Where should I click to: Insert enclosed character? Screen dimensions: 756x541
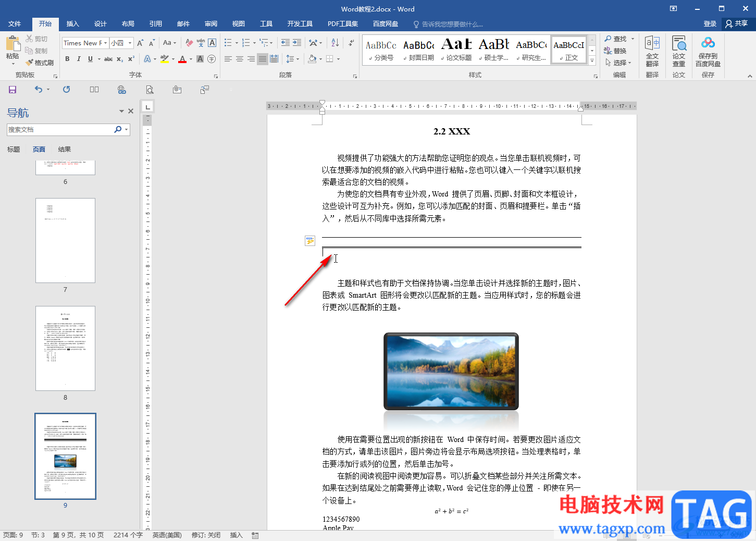coord(212,59)
